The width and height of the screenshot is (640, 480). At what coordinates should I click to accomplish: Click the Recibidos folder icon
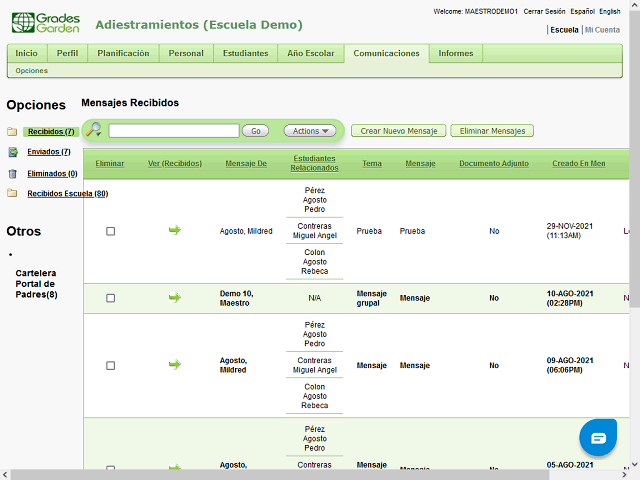click(x=12, y=132)
